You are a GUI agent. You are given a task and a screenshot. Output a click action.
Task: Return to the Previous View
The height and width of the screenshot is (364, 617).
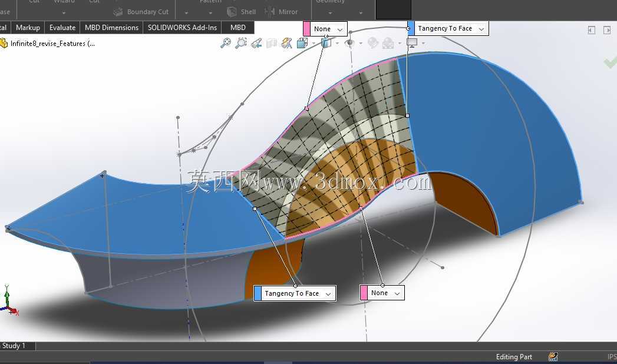(x=256, y=43)
